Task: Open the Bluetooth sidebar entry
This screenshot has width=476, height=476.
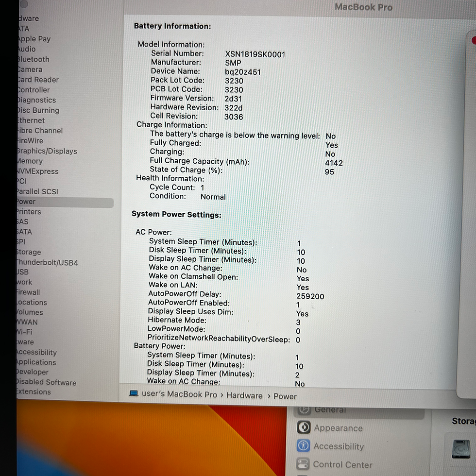Action: pos(34,59)
